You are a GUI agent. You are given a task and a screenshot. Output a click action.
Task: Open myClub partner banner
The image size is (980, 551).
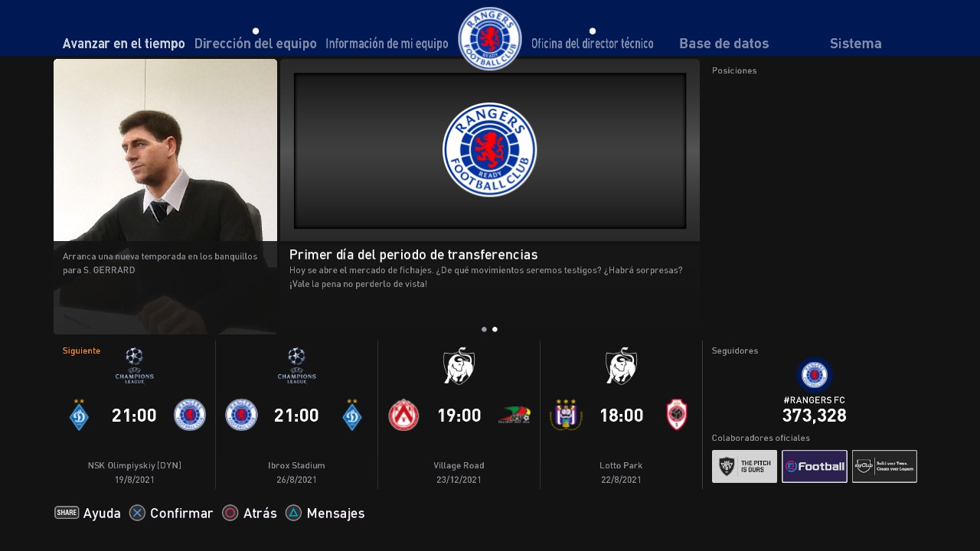click(x=884, y=466)
